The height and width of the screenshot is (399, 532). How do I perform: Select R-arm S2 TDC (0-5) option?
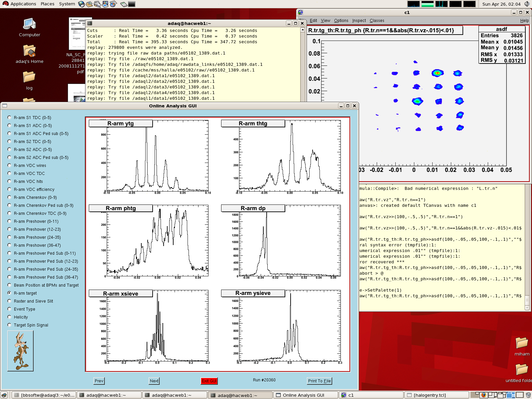coord(9,141)
